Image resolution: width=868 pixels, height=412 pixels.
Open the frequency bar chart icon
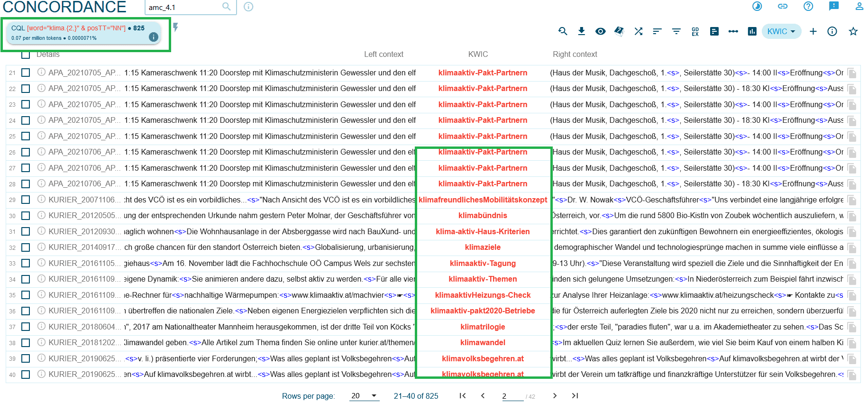[752, 31]
